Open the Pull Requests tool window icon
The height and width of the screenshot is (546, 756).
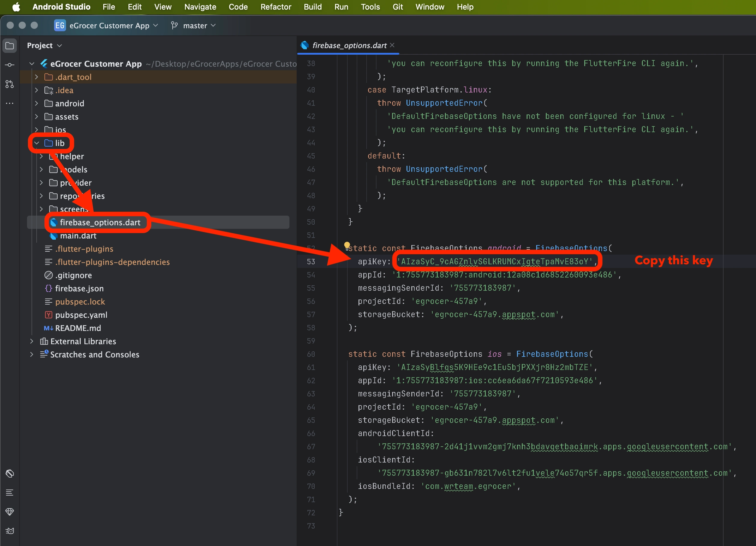(10, 84)
